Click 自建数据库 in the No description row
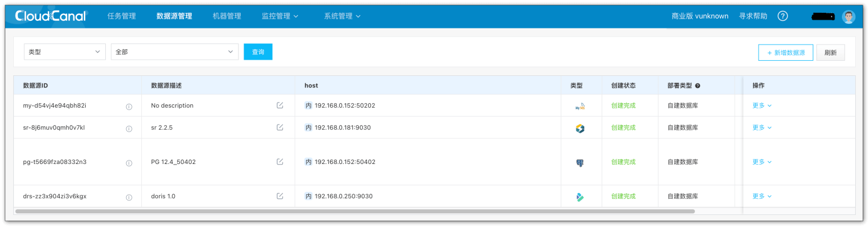The height and width of the screenshot is (226, 868). [683, 105]
